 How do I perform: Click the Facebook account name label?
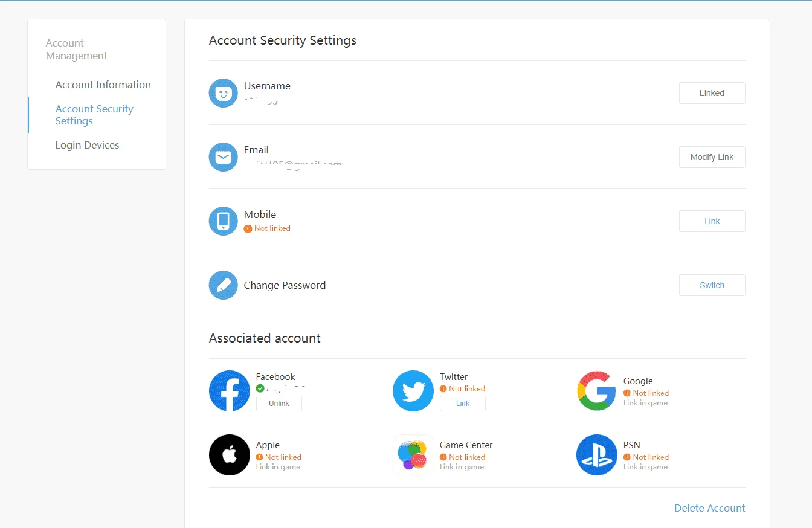275,377
